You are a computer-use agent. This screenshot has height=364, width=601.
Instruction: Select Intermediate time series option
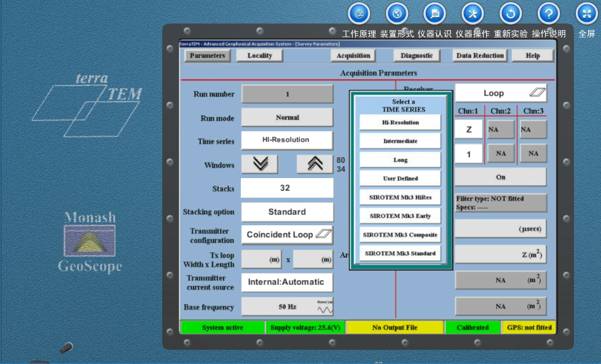(x=400, y=141)
